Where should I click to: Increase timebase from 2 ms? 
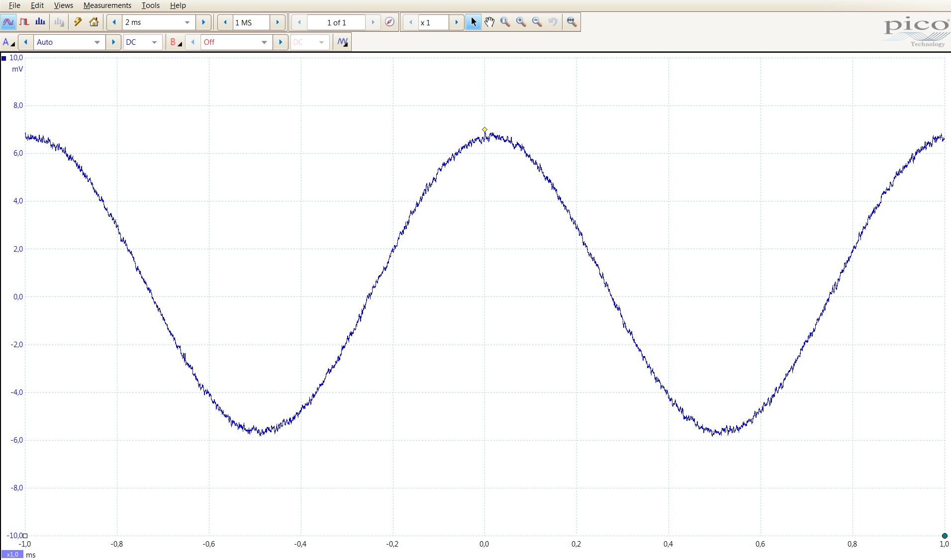coord(203,22)
